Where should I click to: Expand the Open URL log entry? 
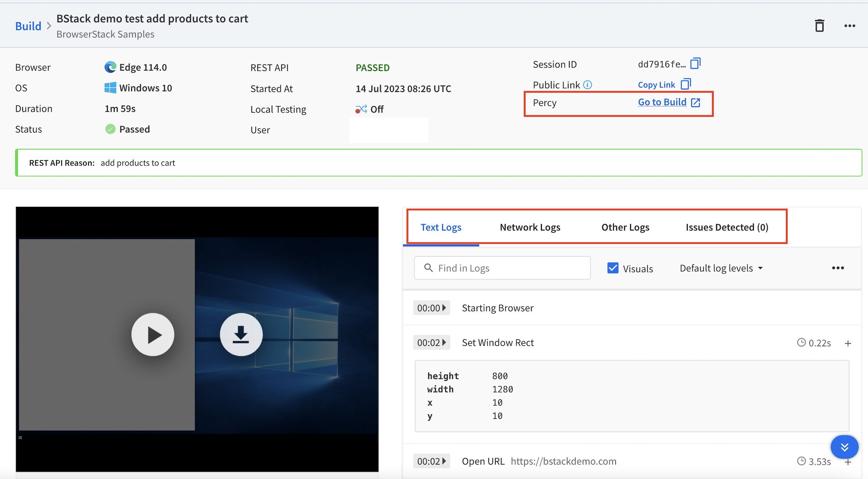click(848, 462)
